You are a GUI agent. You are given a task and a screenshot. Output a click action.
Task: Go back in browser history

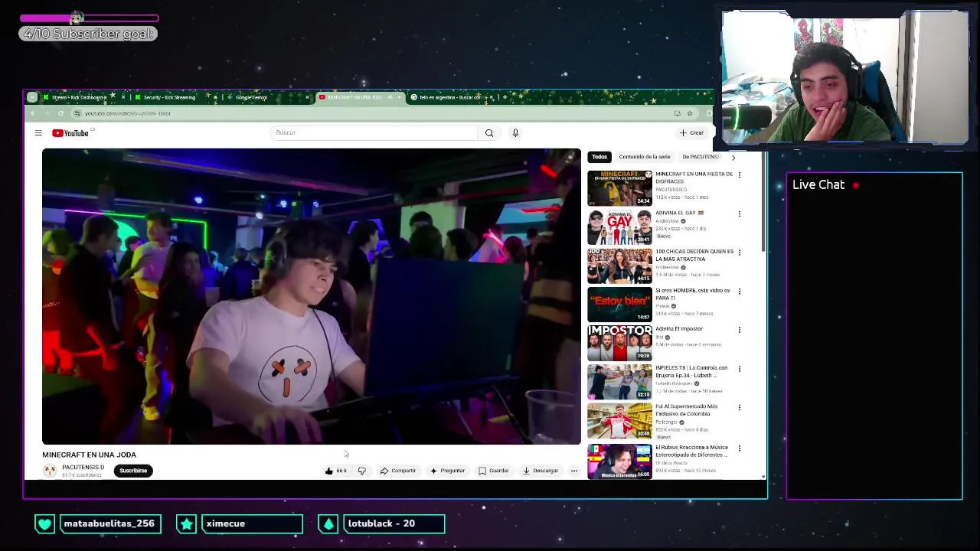(x=33, y=113)
